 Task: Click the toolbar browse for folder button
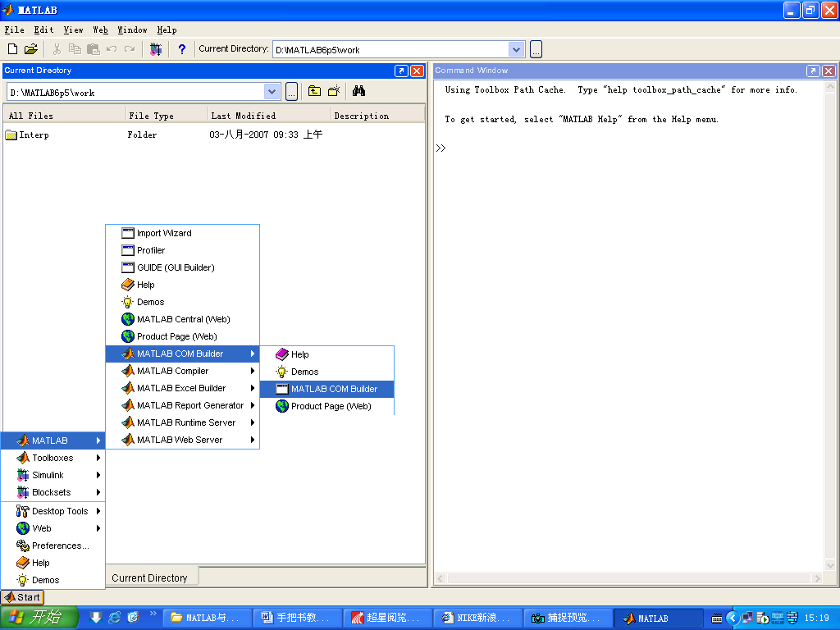pyautogui.click(x=536, y=50)
